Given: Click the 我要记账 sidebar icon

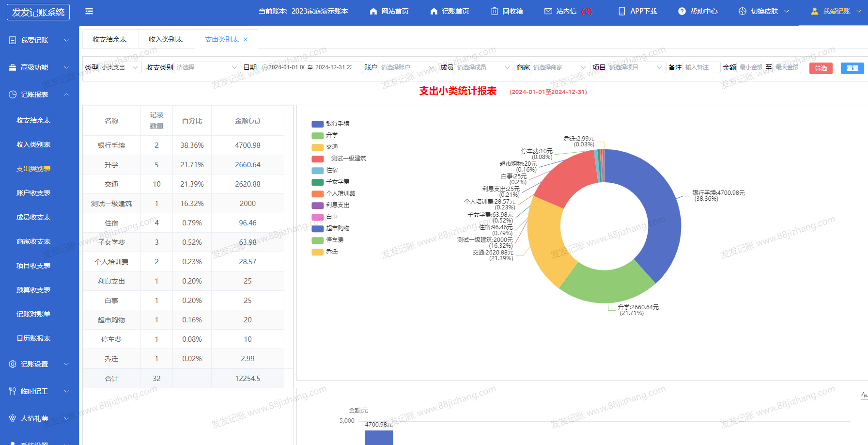Looking at the screenshot, I should tap(13, 40).
